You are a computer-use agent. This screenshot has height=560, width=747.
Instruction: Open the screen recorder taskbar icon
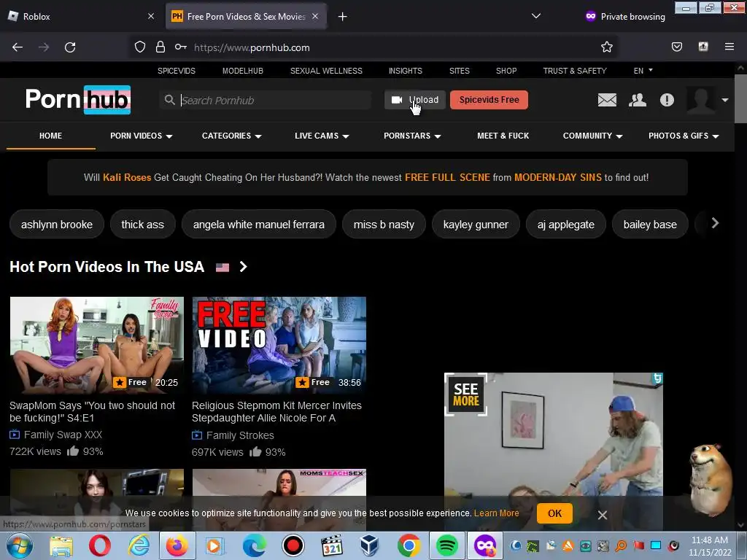[293, 545]
